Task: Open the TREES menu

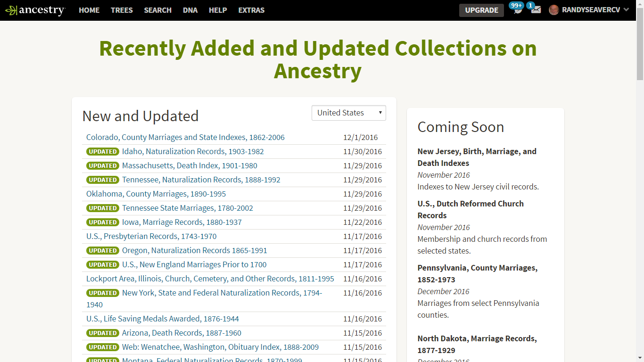Action: 122,10
